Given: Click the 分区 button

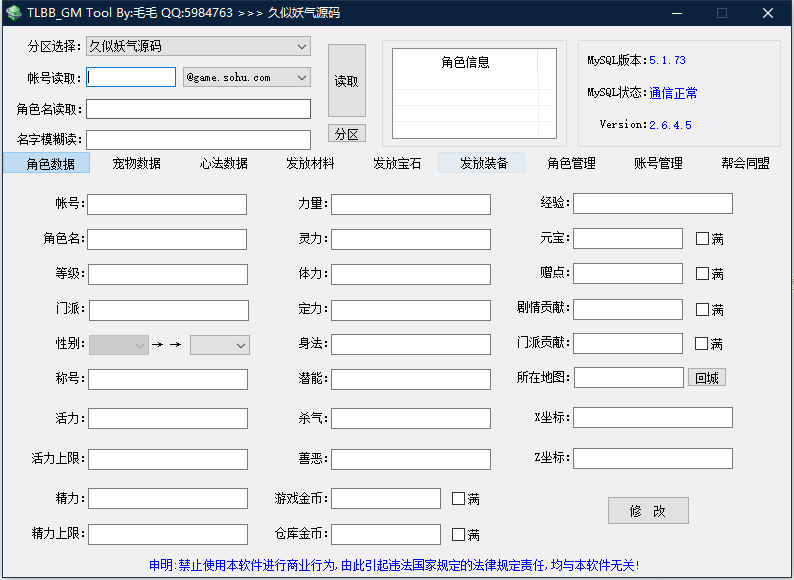Looking at the screenshot, I should [346, 134].
